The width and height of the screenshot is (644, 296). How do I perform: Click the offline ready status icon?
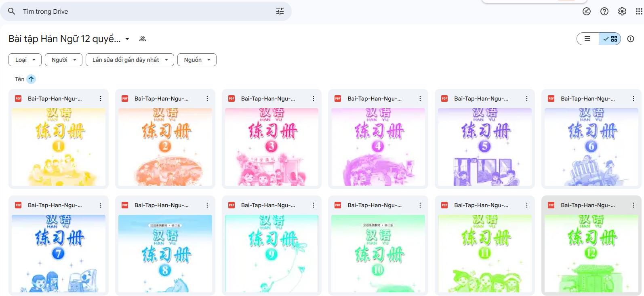tap(587, 11)
